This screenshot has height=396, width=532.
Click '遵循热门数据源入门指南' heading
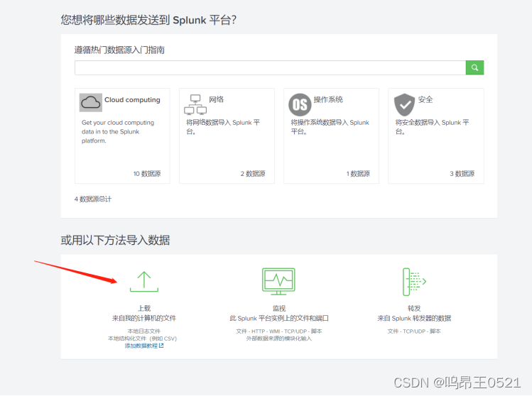click(x=119, y=50)
